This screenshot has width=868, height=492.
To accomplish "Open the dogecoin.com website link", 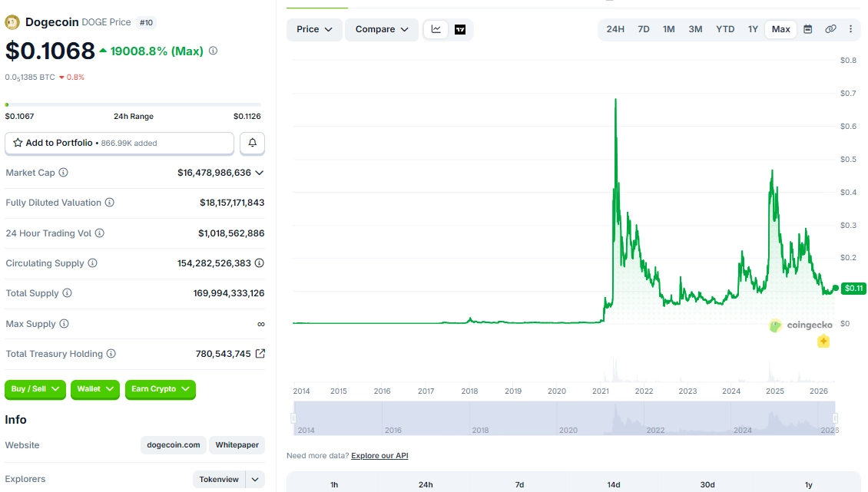I will pos(174,445).
